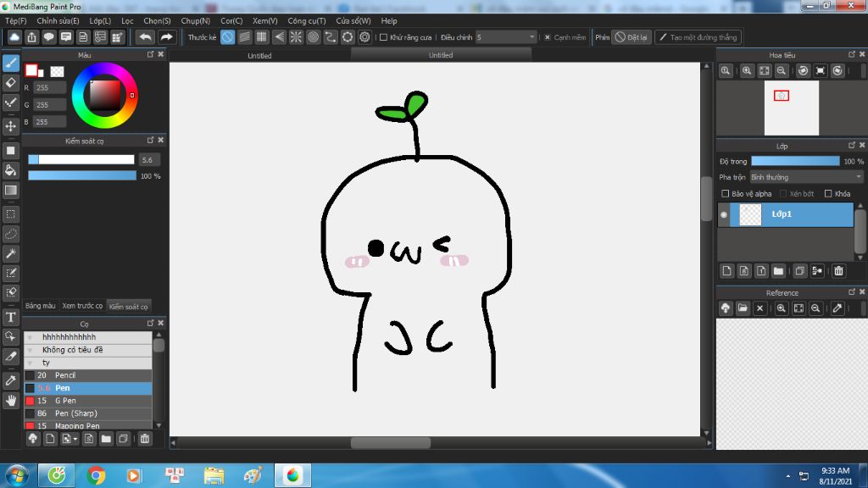
Task: Add a layer folder in Layer panel
Action: (x=778, y=270)
